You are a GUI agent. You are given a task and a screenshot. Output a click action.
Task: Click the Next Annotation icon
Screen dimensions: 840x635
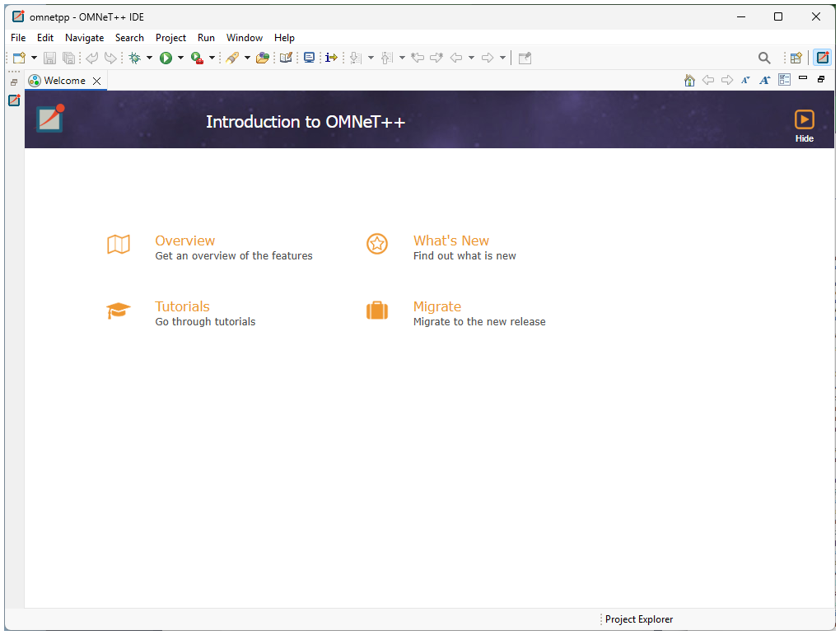pyautogui.click(x=356, y=58)
